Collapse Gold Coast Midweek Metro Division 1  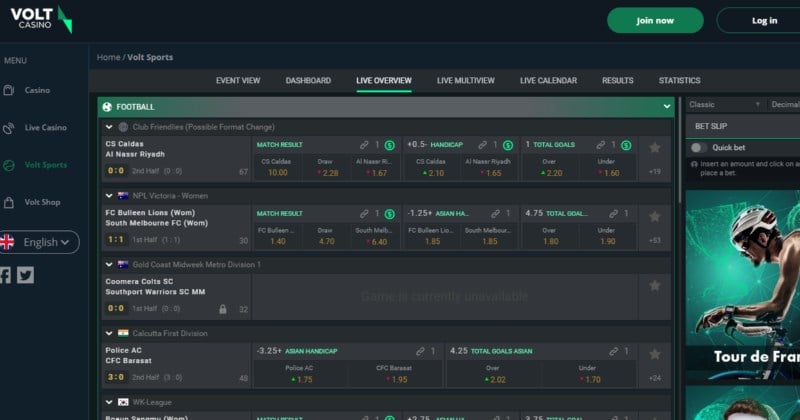point(109,264)
